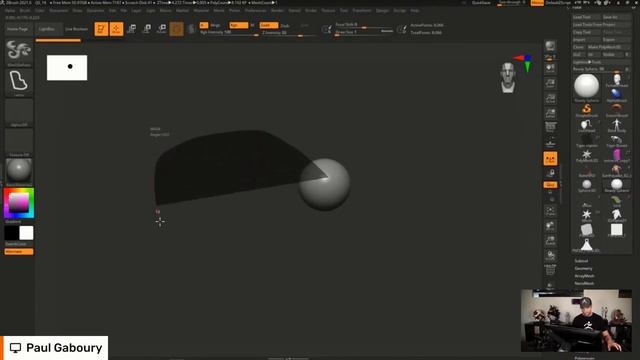This screenshot has width=640, height=360.
Task: Select the PolyMesh3D star tool thumbnail
Action: [x=587, y=155]
